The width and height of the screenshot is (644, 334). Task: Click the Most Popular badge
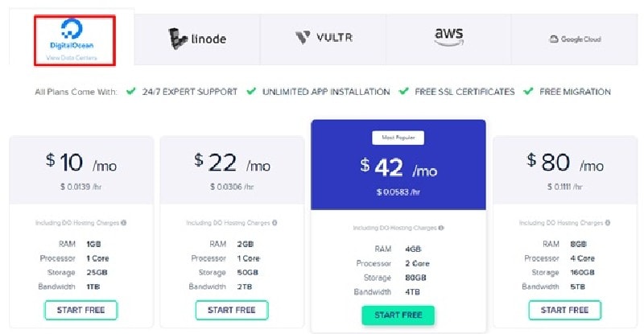(398, 138)
